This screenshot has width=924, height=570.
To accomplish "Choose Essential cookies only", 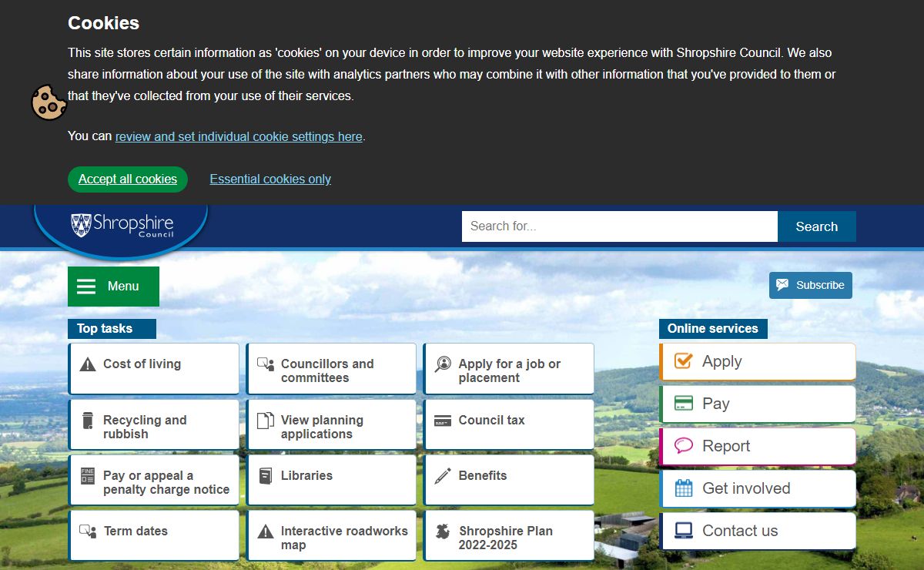I will [x=270, y=179].
